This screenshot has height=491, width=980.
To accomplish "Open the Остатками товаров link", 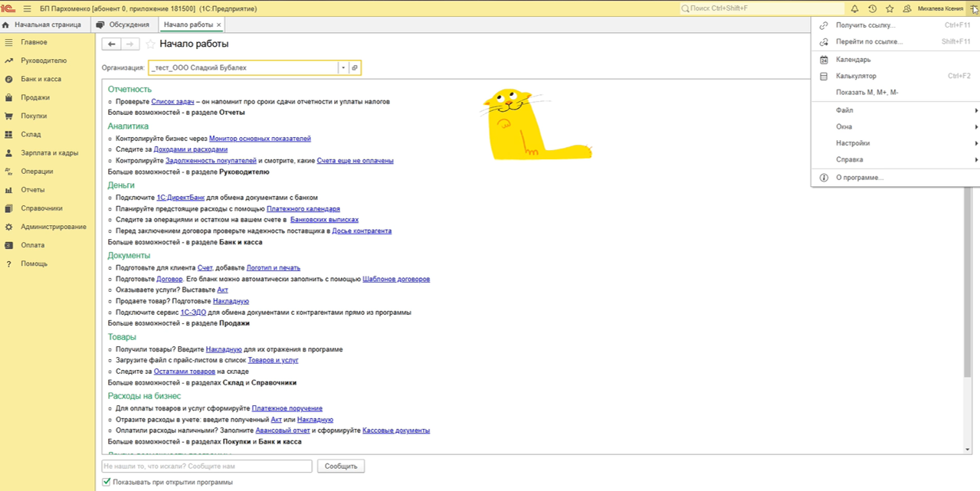I will pos(185,372).
